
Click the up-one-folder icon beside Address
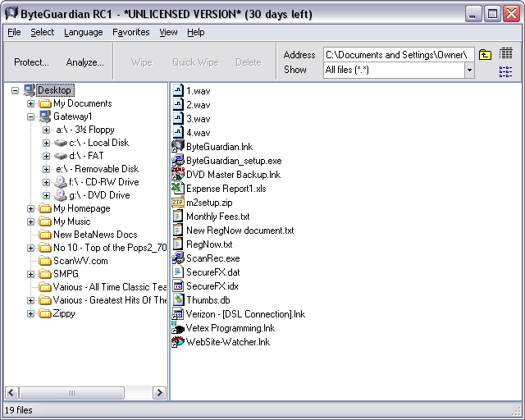485,55
